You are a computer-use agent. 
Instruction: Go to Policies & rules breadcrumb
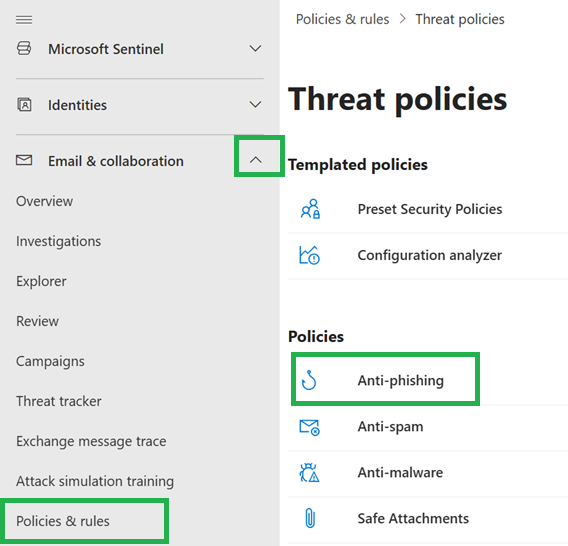(x=342, y=19)
